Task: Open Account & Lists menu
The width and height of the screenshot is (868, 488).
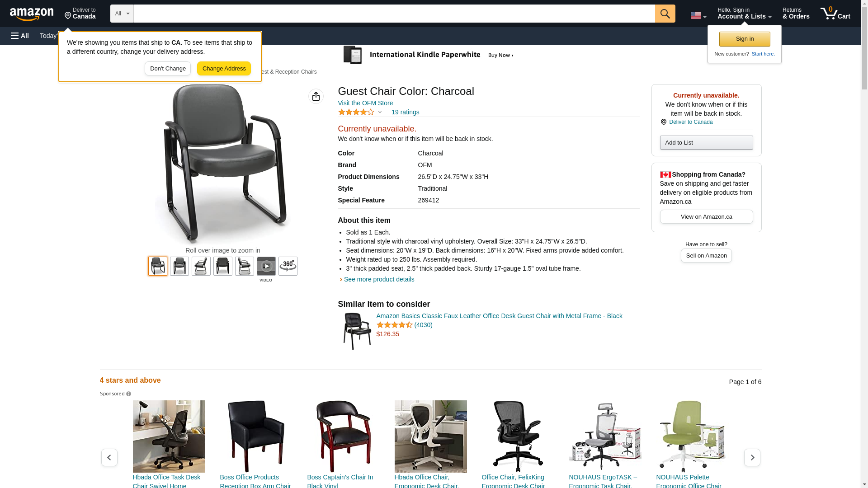Action: (745, 14)
